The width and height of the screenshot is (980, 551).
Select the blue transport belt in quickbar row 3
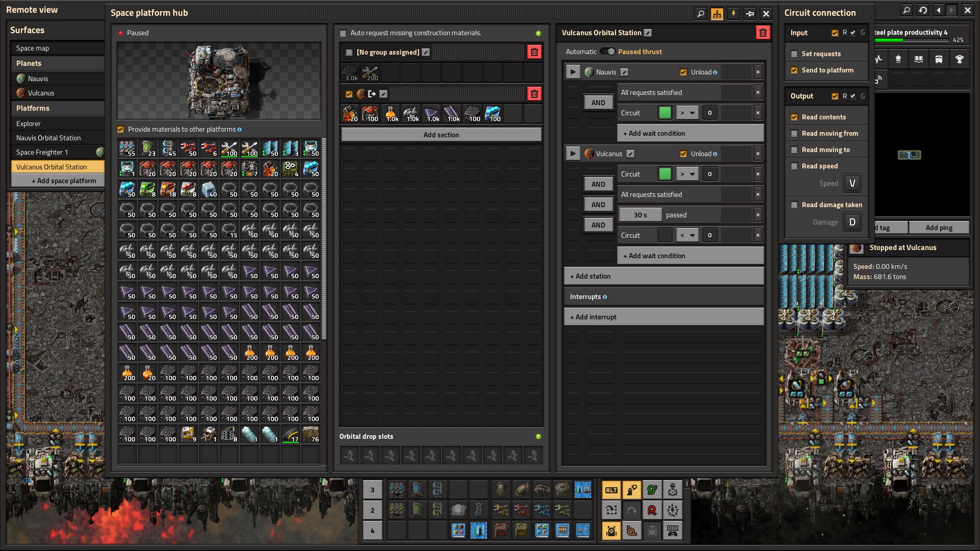397,490
